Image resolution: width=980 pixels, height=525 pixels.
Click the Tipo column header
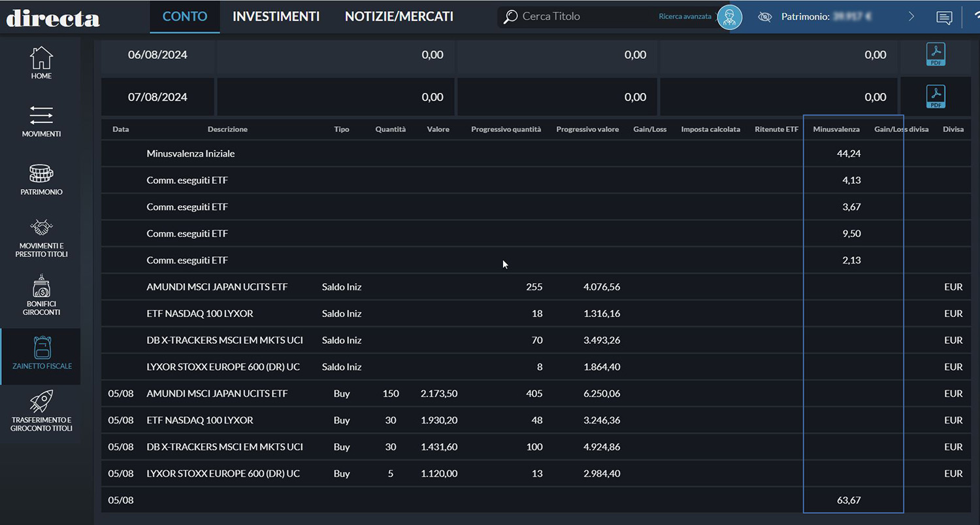point(342,129)
